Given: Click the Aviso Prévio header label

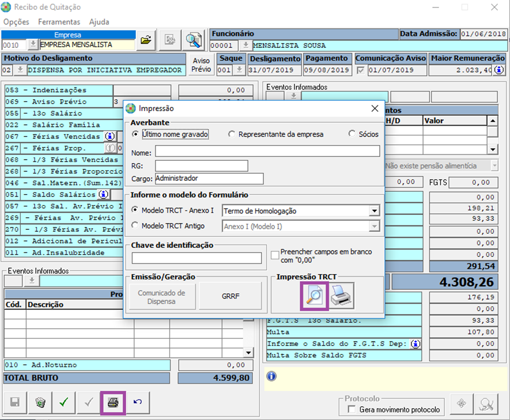Looking at the screenshot, I should click(201, 65).
